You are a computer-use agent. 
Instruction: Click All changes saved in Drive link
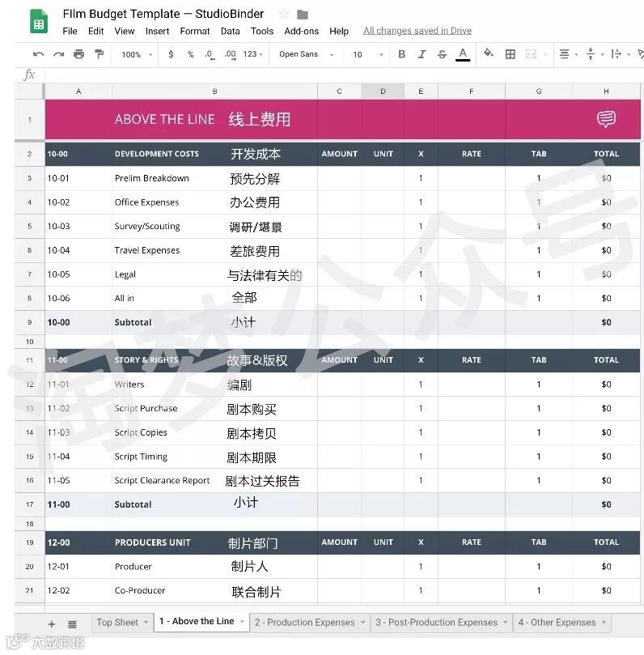(417, 31)
